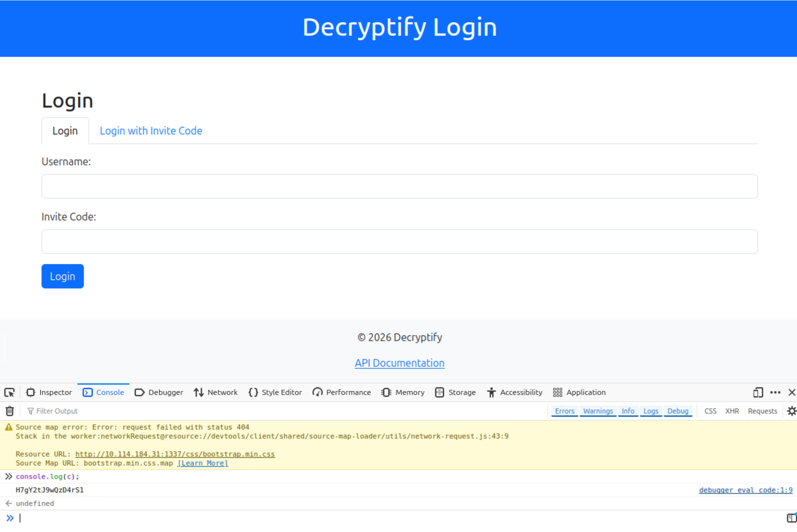The height and width of the screenshot is (532, 797).
Task: Toggle the Errors filter
Action: click(565, 411)
